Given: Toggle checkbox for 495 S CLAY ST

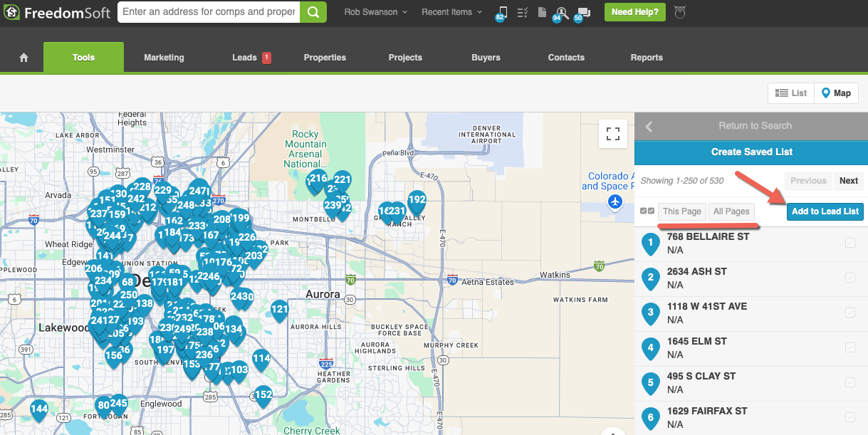Looking at the screenshot, I should pyautogui.click(x=850, y=382).
